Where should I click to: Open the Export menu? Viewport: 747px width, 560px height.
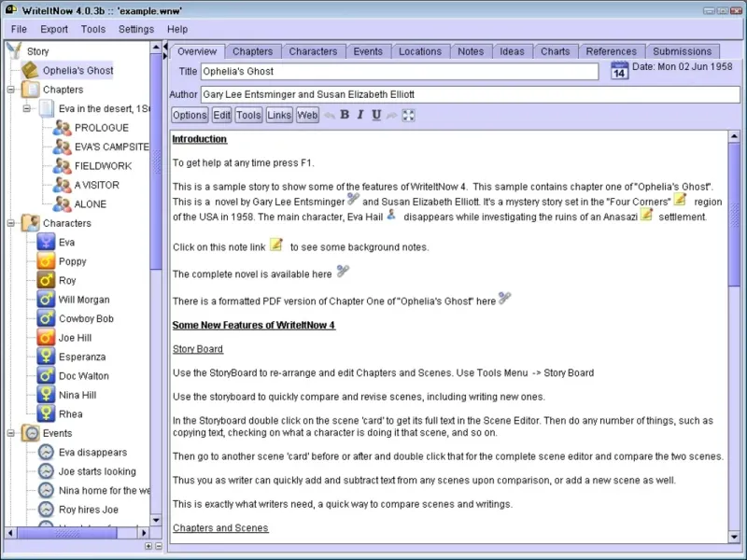[x=54, y=29]
